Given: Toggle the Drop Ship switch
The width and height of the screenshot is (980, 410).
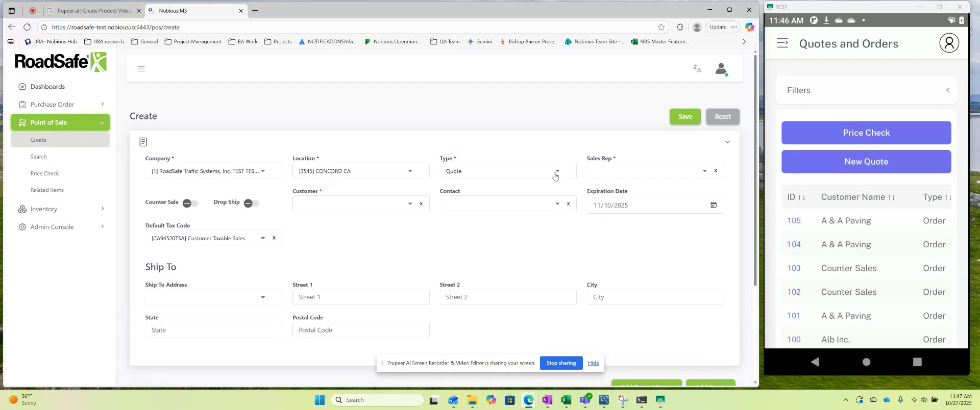Looking at the screenshot, I should [251, 203].
